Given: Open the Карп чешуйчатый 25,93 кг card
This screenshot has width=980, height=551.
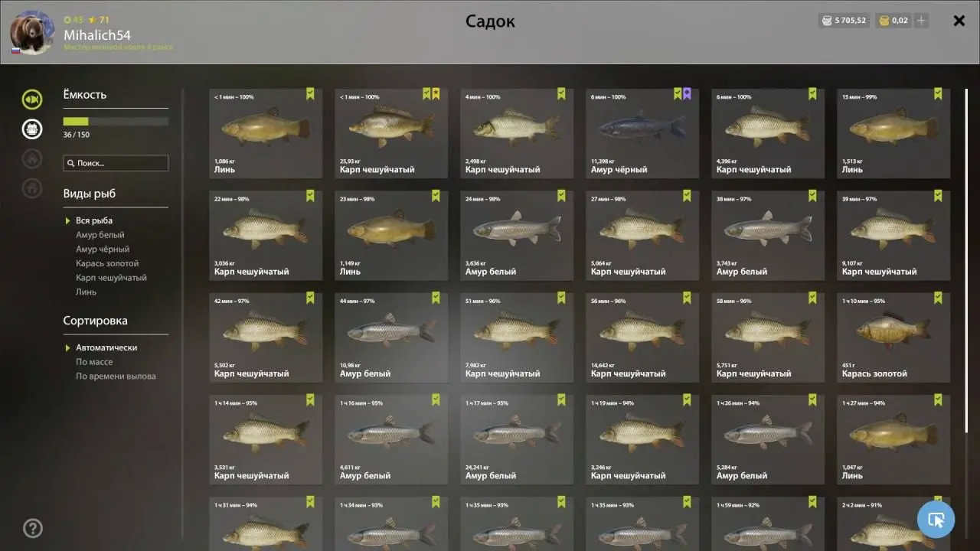Looking at the screenshot, I should tap(391, 133).
